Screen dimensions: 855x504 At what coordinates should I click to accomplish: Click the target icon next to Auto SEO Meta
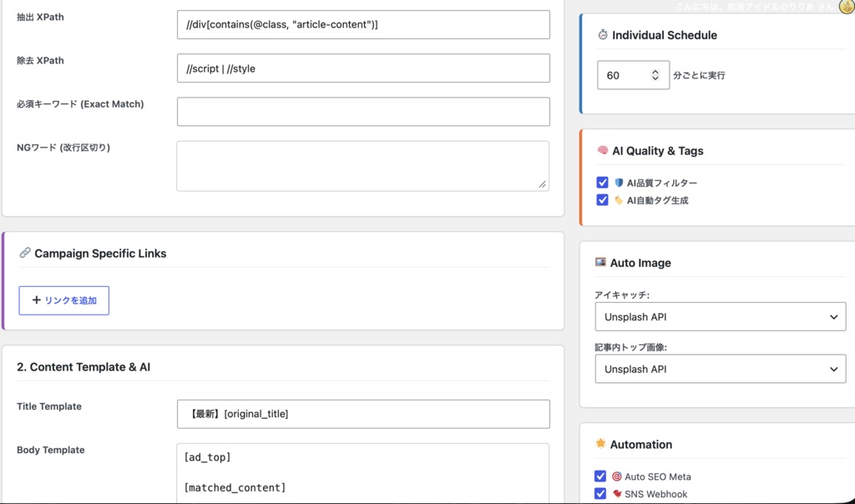(x=617, y=476)
